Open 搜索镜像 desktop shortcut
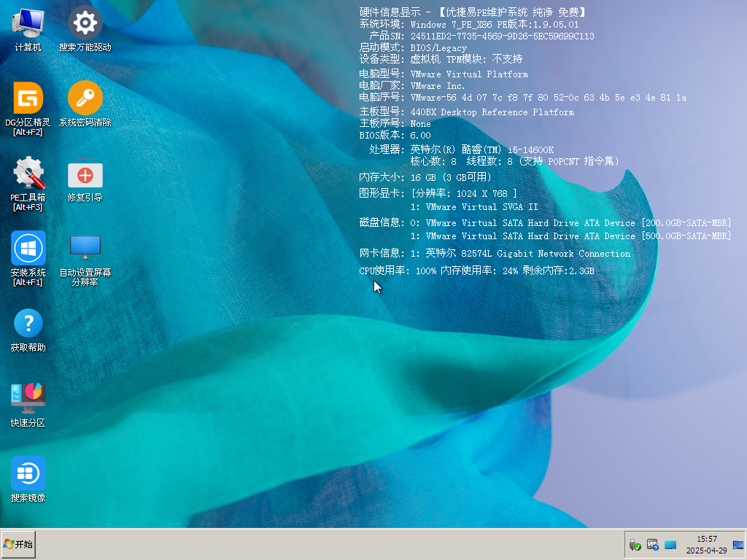The width and height of the screenshot is (747, 560). click(x=28, y=474)
